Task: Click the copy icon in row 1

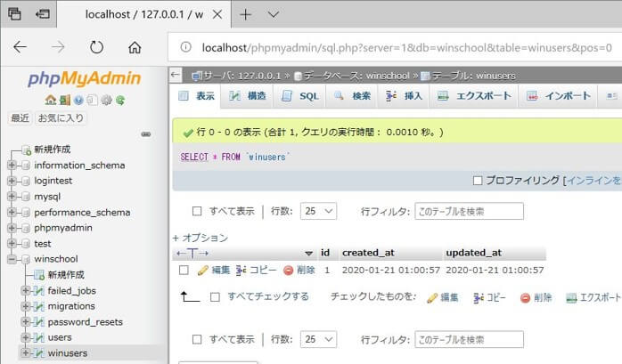Action: click(x=241, y=271)
